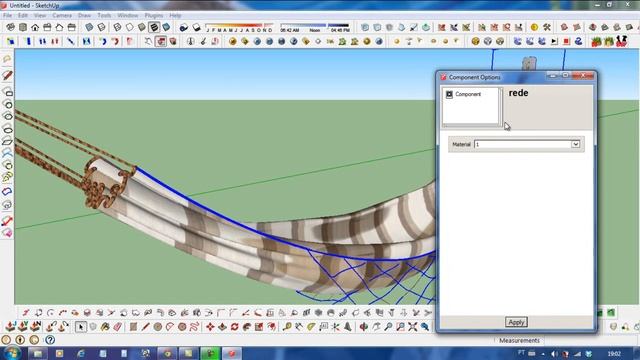
Task: Activate the Orbit tool
Action: [364, 327]
